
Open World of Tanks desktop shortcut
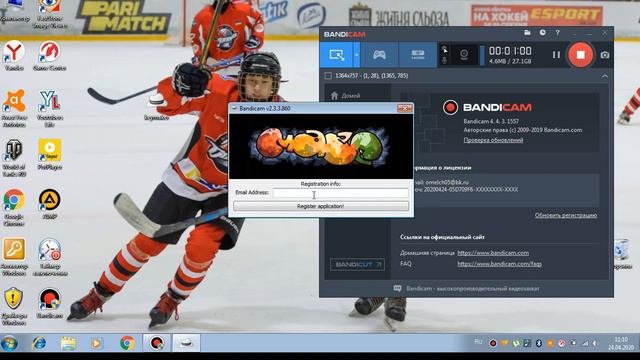click(14, 158)
